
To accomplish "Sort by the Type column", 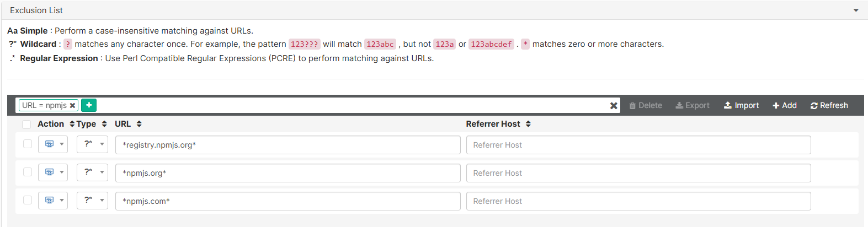I will click(92, 124).
